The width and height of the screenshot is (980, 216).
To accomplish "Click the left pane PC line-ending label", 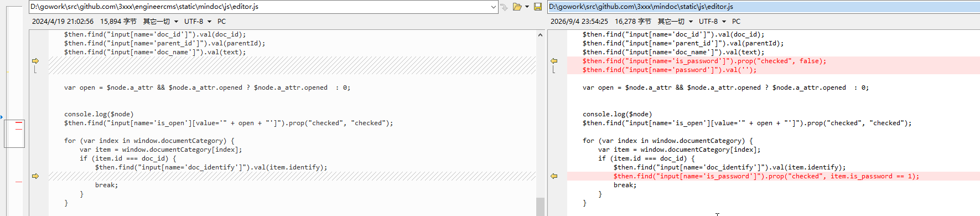I will [221, 22].
